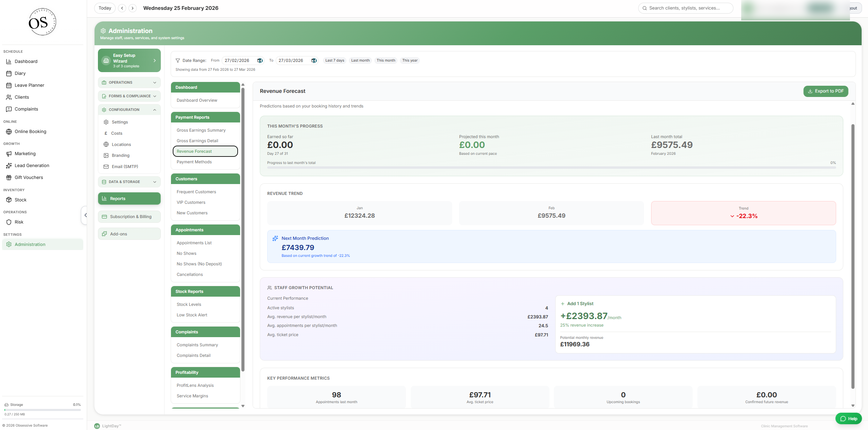Click the To date field 27/03/2026
This screenshot has width=868, height=430.
coord(297,61)
